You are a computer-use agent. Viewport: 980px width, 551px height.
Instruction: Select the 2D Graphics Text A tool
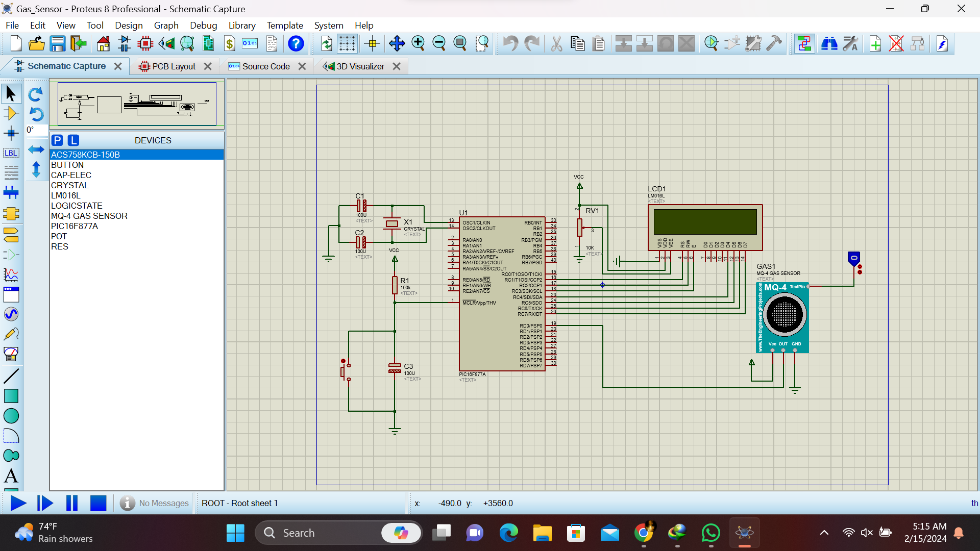pyautogui.click(x=11, y=476)
